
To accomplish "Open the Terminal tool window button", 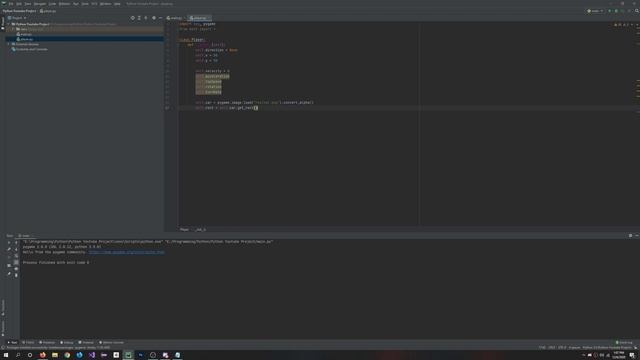I will 87,342.
